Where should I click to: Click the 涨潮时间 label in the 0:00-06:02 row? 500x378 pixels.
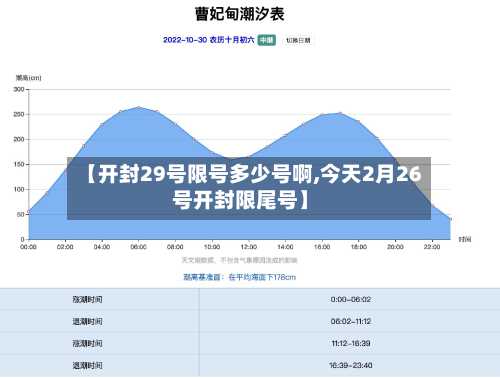pyautogui.click(x=87, y=299)
